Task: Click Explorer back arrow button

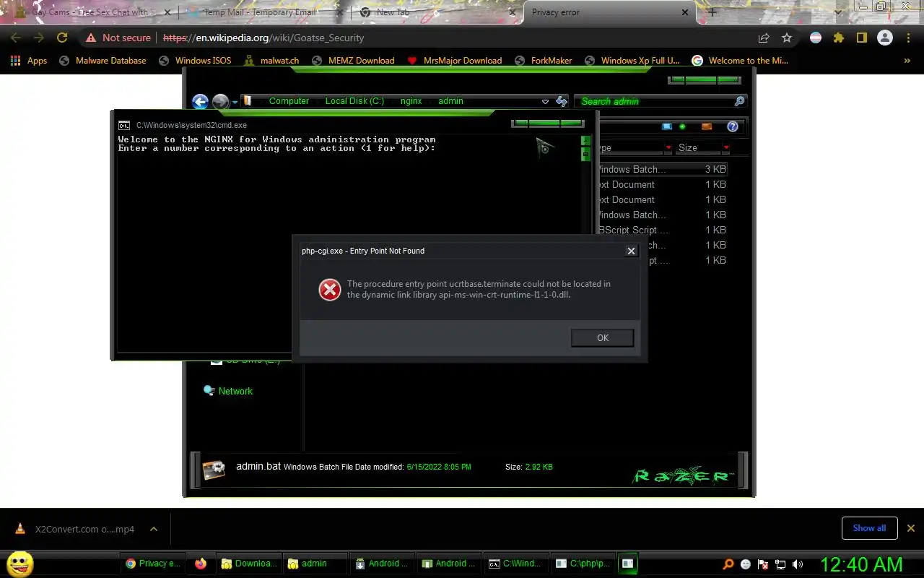Action: click(200, 102)
